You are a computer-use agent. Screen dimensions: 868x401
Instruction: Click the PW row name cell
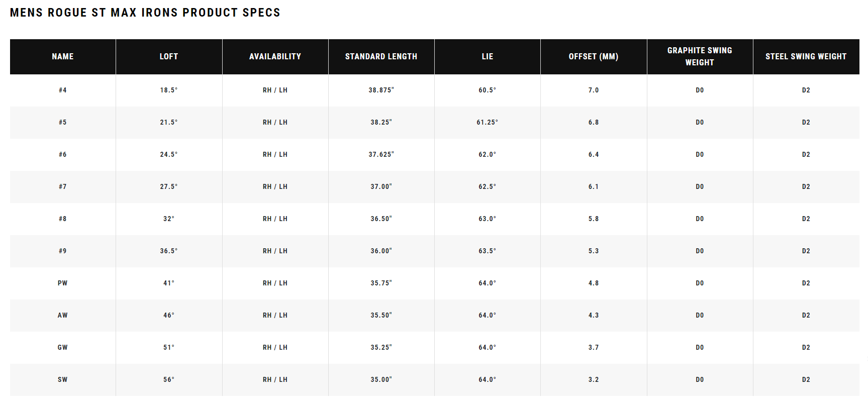pyautogui.click(x=63, y=283)
